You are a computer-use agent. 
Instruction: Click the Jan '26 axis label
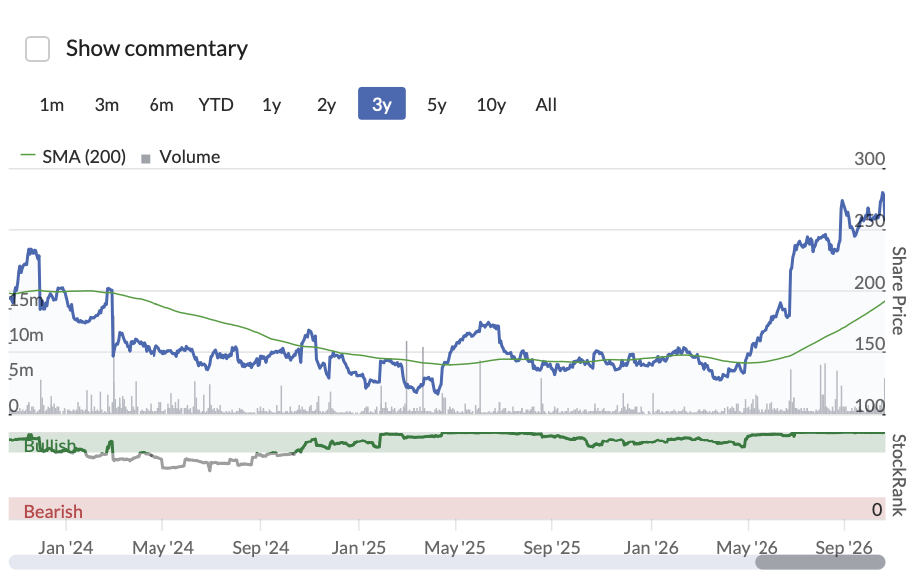[651, 548]
